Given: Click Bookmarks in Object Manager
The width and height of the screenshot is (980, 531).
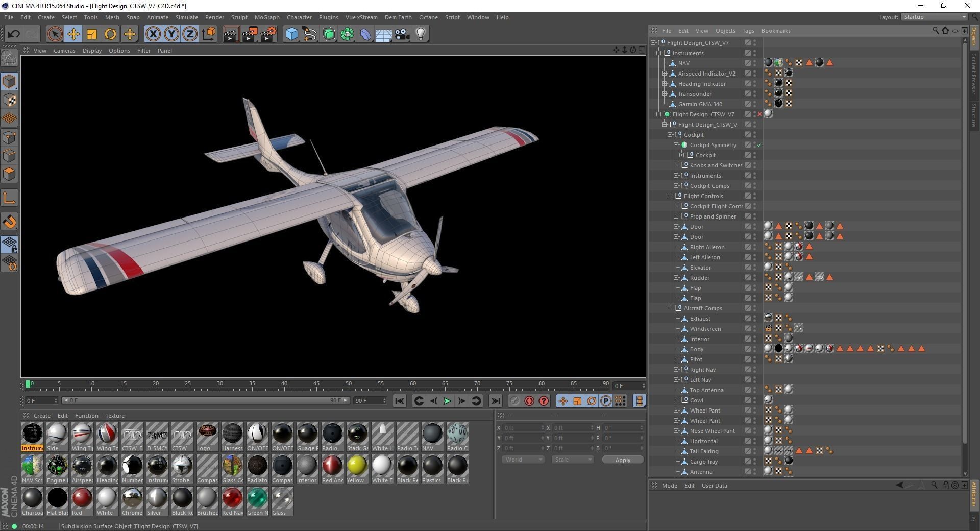Looking at the screenshot, I should [x=775, y=31].
